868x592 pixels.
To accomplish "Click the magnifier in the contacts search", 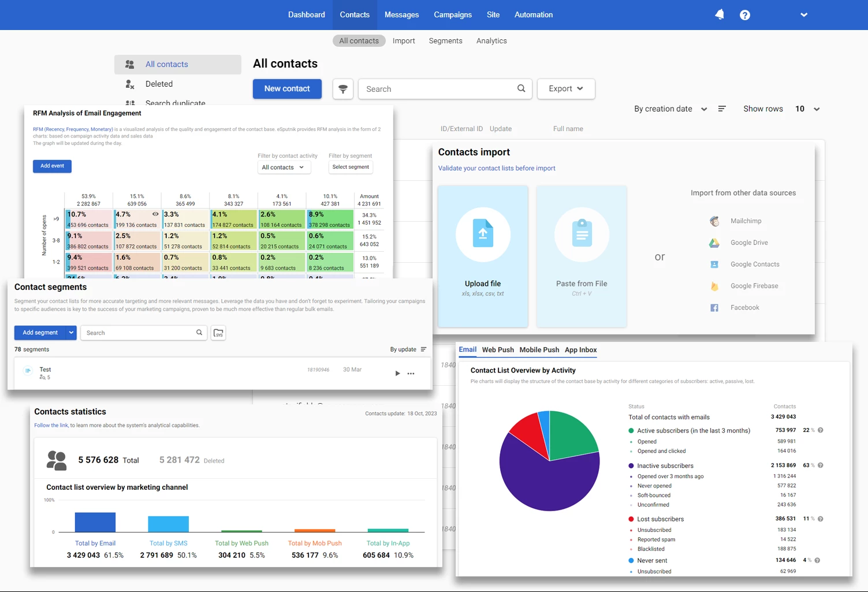I will [521, 88].
